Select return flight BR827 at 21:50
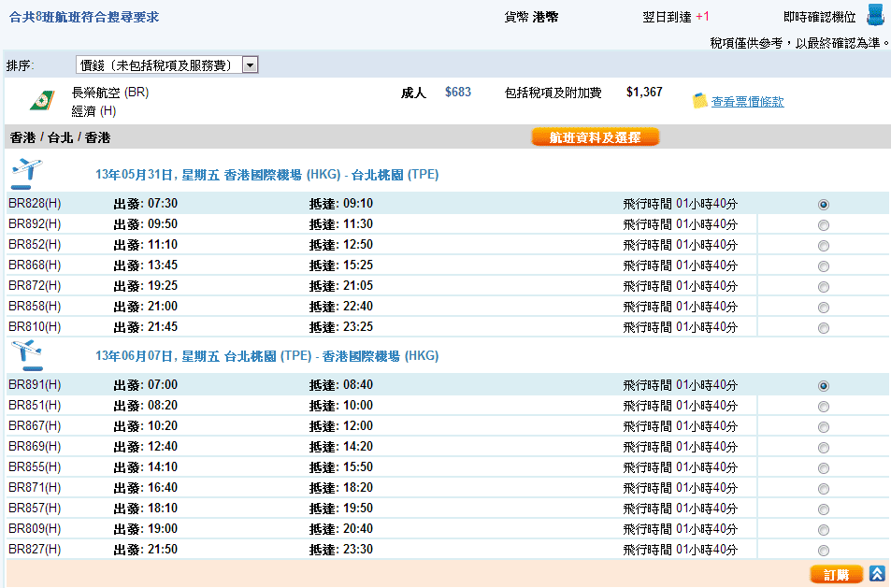This screenshot has height=588, width=891. click(823, 551)
